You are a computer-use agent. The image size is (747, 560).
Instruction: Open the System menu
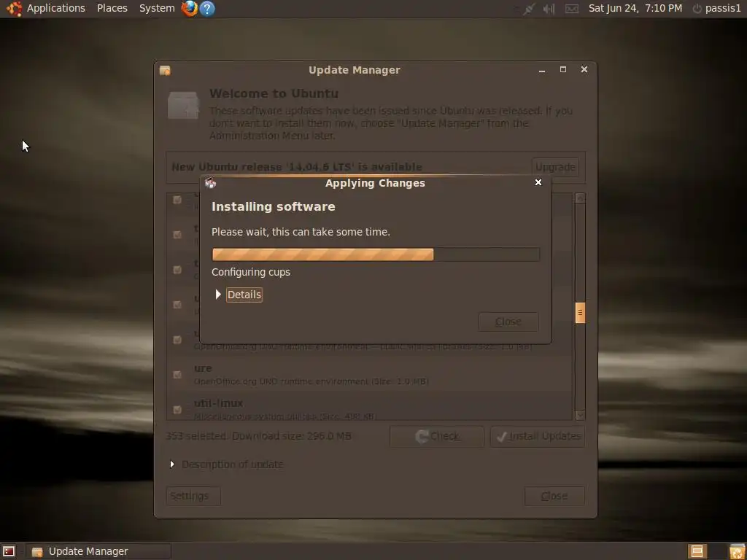pyautogui.click(x=157, y=8)
